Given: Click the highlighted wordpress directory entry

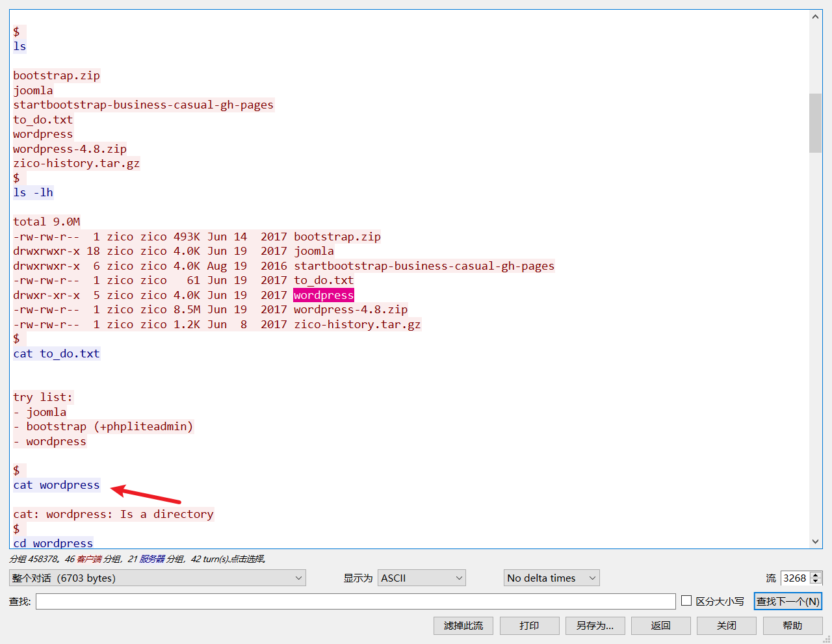Looking at the screenshot, I should [324, 295].
